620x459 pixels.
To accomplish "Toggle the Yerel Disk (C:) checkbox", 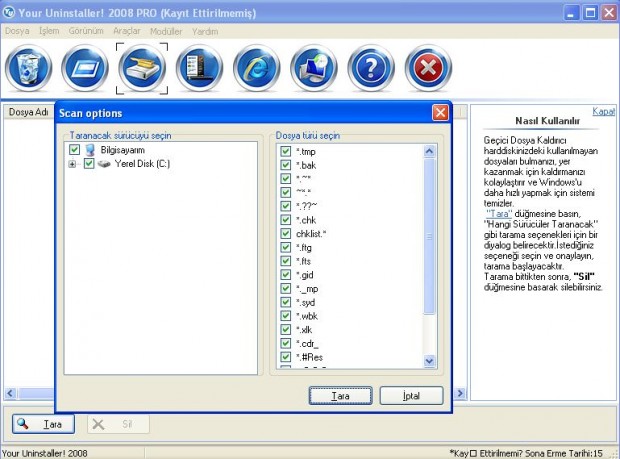I will 89,163.
